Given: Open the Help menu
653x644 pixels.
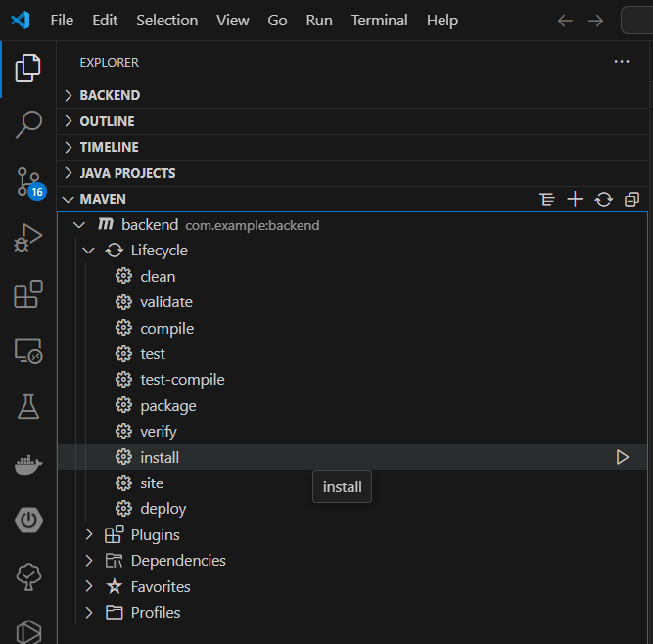Looking at the screenshot, I should click(443, 21).
